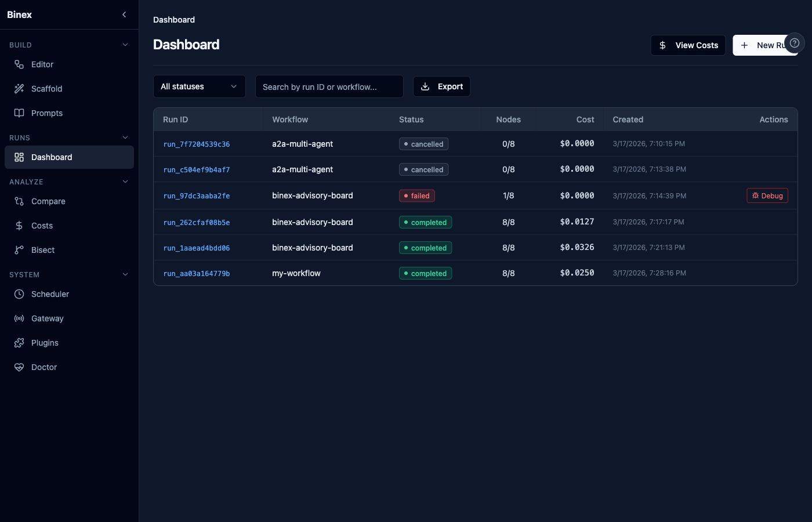Click the run search input field
Screen dimensions: 812x522
[x=329, y=86]
